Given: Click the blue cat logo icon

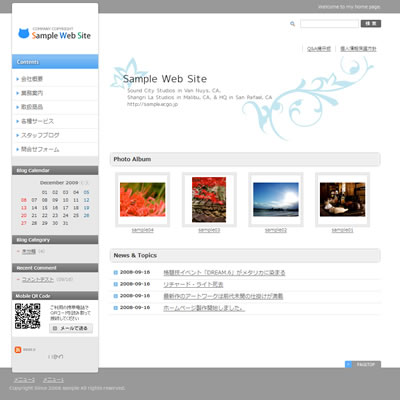Looking at the screenshot, I should tap(24, 33).
